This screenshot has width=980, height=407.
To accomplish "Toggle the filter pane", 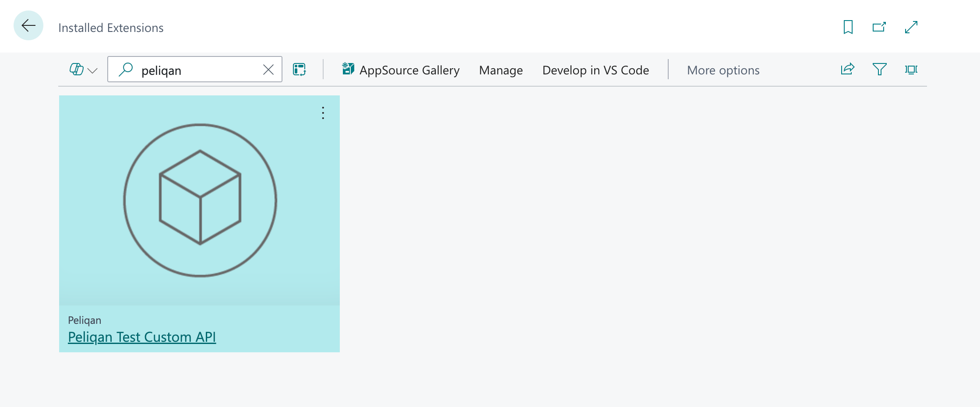I will point(879,69).
